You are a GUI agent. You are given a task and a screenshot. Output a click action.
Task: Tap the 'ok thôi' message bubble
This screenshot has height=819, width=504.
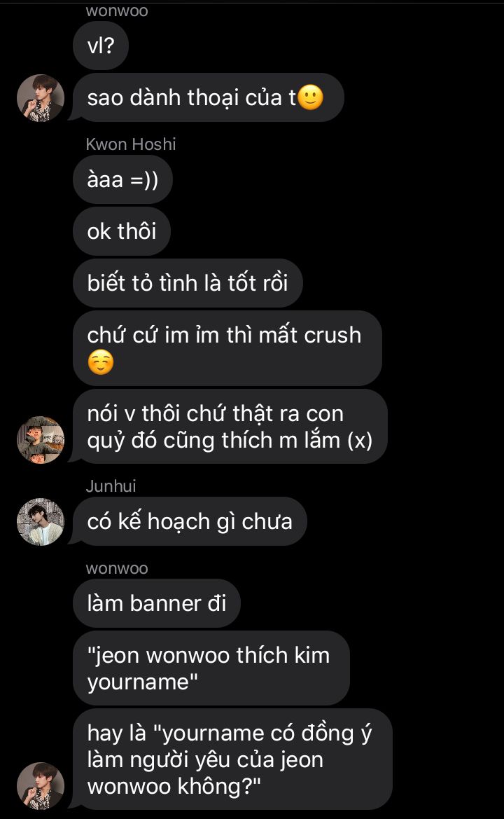pos(122,231)
